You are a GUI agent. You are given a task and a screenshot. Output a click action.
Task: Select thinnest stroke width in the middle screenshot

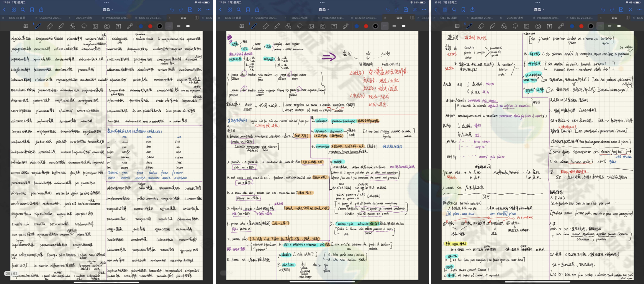385,26
